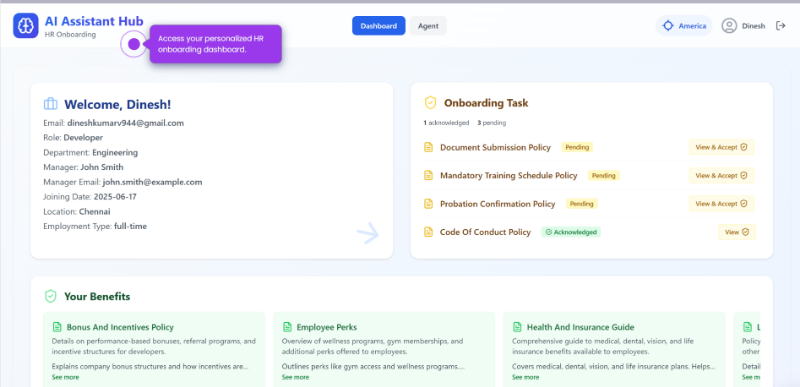Click the 3 pending counter
The image size is (800, 387).
[492, 123]
